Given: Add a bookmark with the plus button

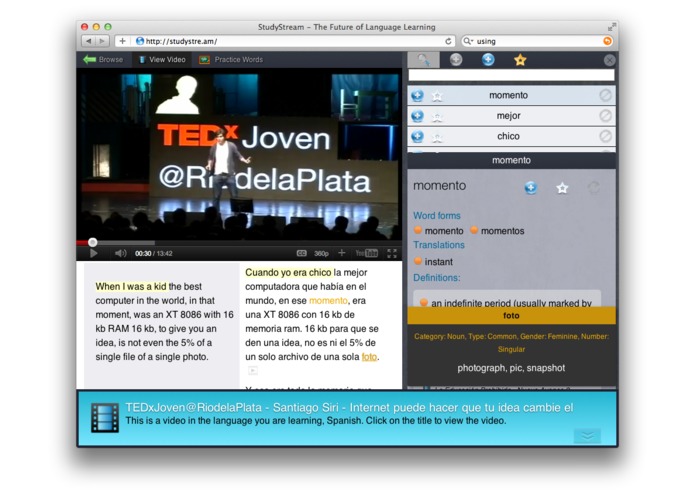Looking at the screenshot, I should [122, 41].
